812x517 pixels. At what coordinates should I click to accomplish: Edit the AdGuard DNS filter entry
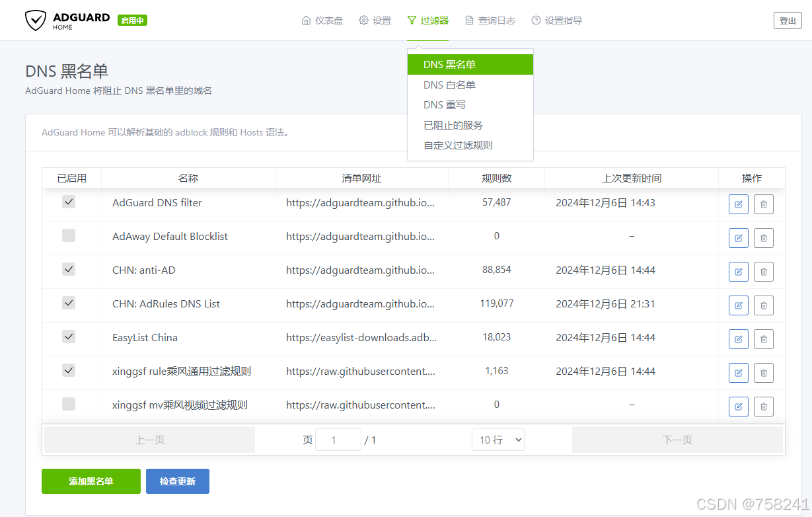[x=739, y=204]
